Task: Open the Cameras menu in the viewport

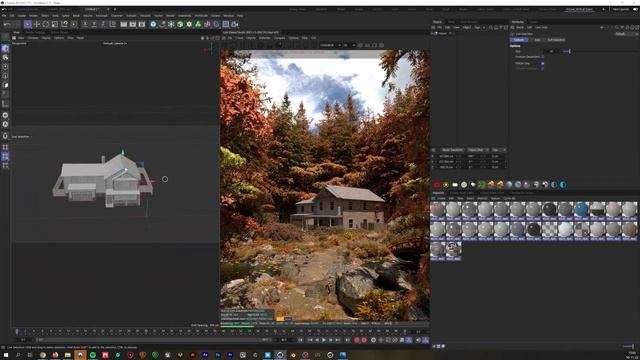Action: click(x=33, y=38)
